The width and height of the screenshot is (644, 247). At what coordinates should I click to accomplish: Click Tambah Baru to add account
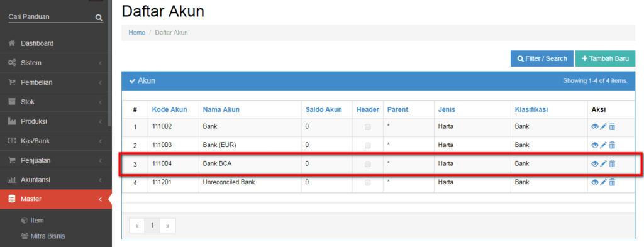pos(606,58)
